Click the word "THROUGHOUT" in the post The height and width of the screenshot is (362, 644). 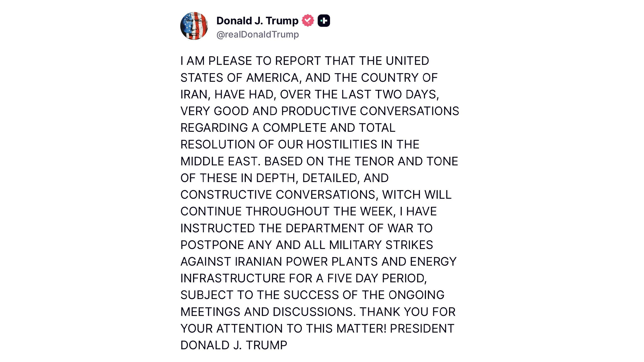click(x=287, y=212)
